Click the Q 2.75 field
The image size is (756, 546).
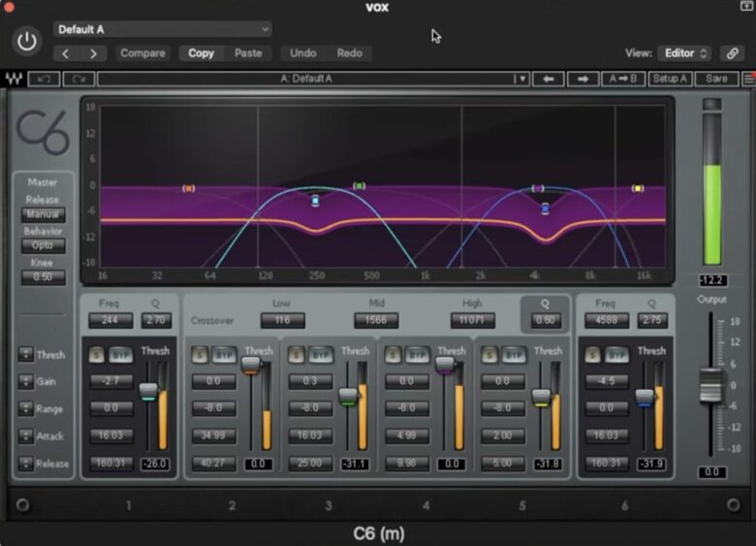[652, 320]
